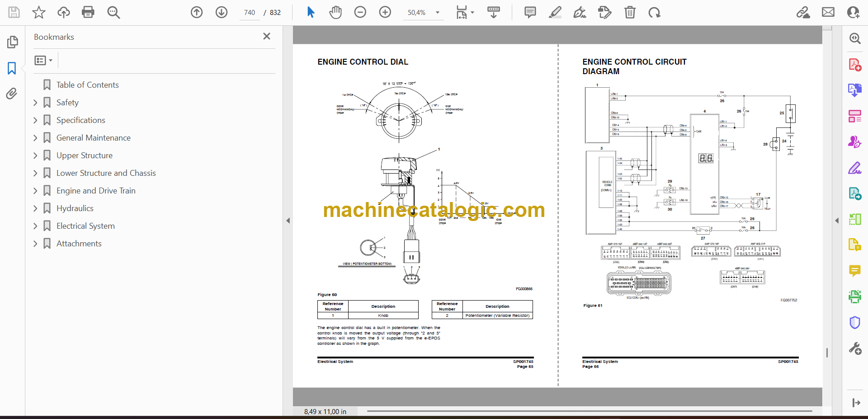Expand the Electrical System bookmark
This screenshot has height=419, width=868.
(x=35, y=226)
